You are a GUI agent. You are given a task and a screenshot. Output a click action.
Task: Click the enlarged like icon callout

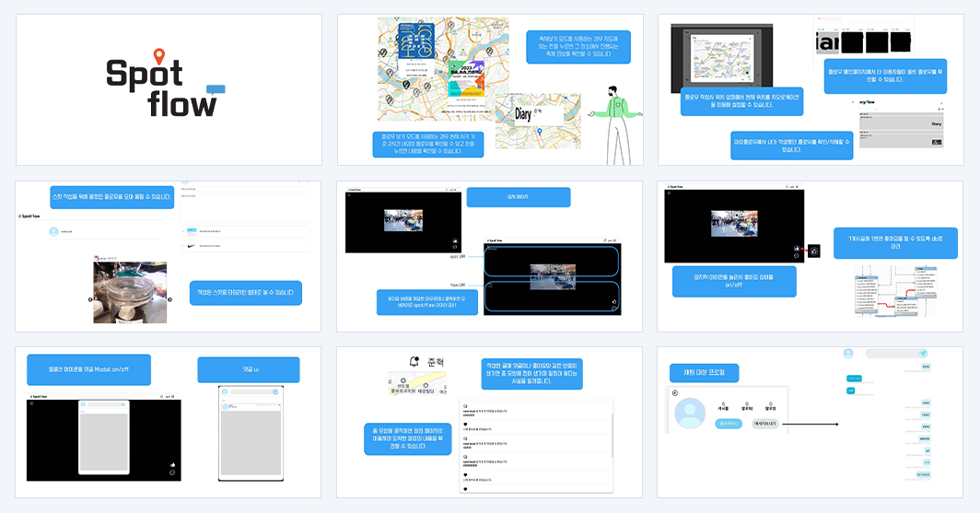(x=814, y=251)
